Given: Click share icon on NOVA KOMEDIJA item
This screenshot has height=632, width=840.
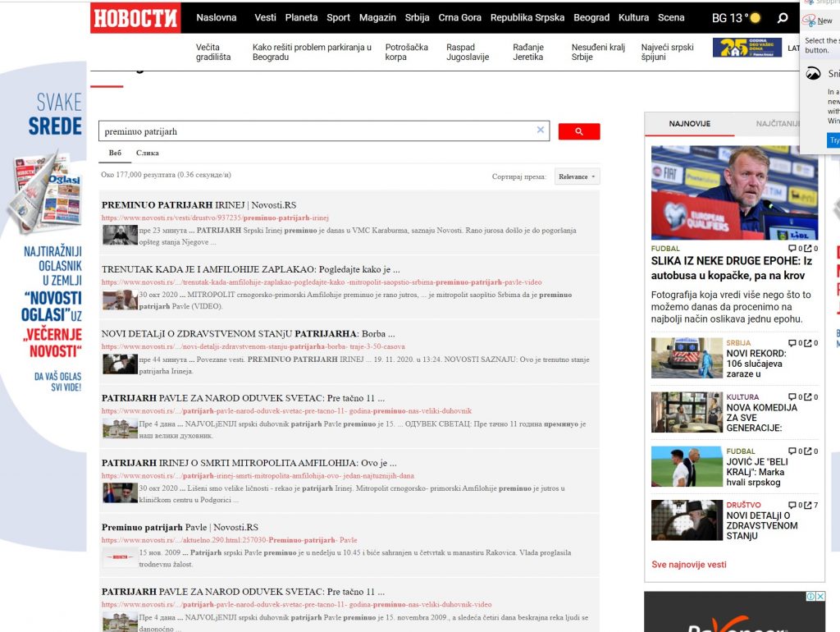Looking at the screenshot, I should [x=807, y=396].
